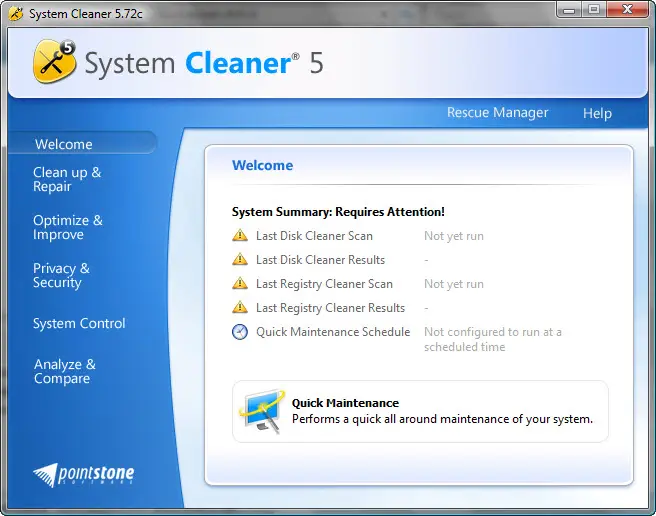Open Clean up & Repair section
656x516 pixels.
(67, 179)
